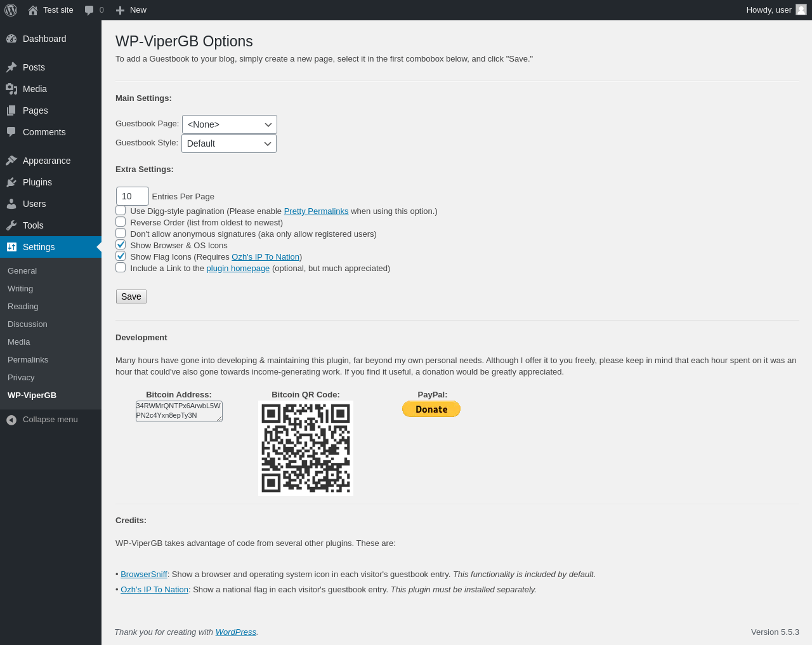Open the comments bubble icon in admin bar
812x645 pixels.
point(89,10)
